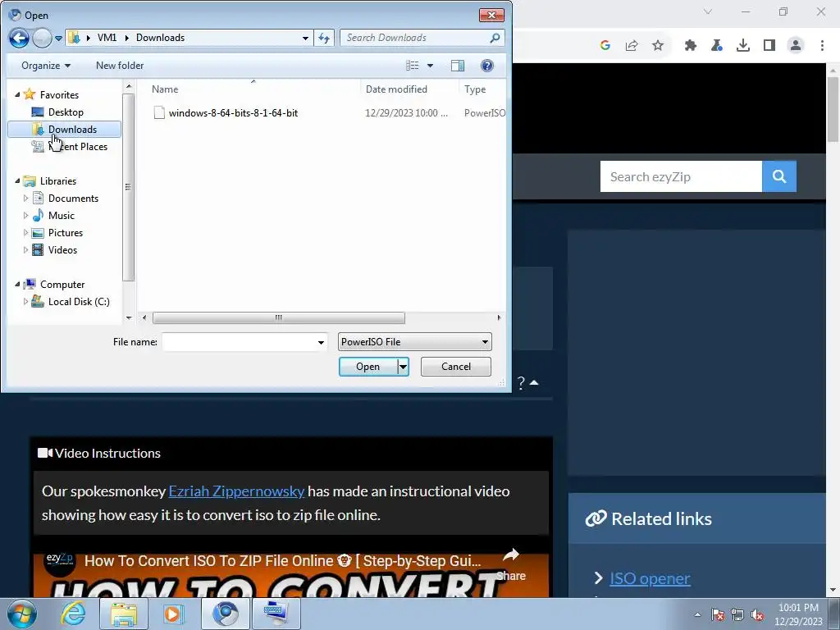Viewport: 840px width, 630px height.
Task: Click the Cancel button
Action: (x=456, y=367)
